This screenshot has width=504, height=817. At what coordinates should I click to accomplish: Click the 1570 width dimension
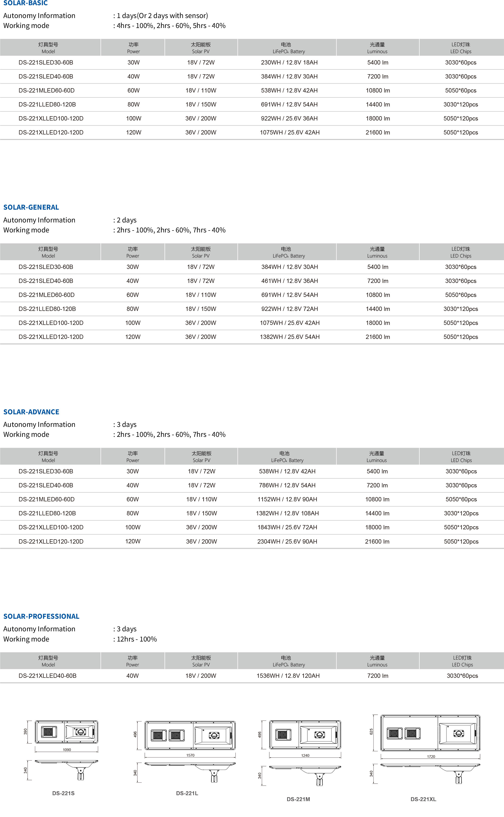coord(190,755)
